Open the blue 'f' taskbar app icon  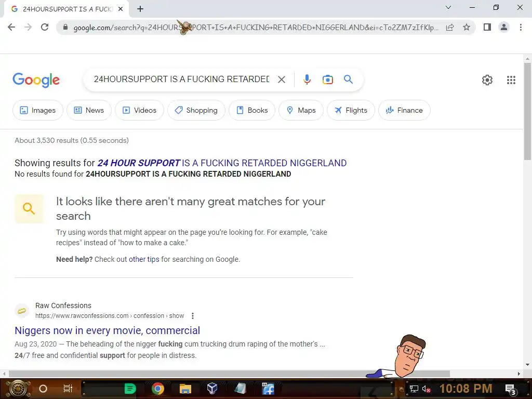(x=268, y=389)
